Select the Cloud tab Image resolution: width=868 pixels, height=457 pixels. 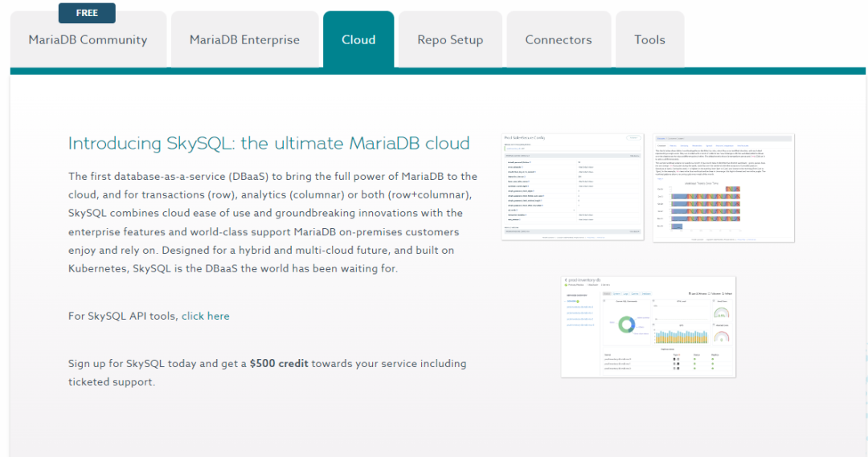coord(358,40)
